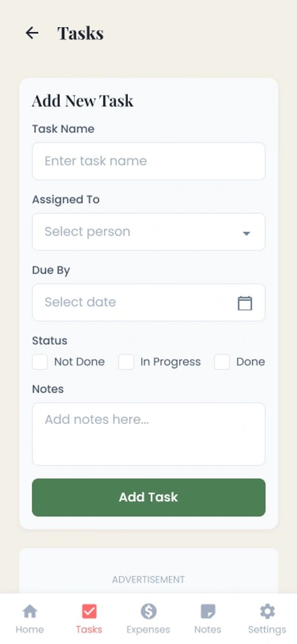Tap the back arrow icon
Image resolution: width=297 pixels, height=644 pixels.
coord(32,33)
